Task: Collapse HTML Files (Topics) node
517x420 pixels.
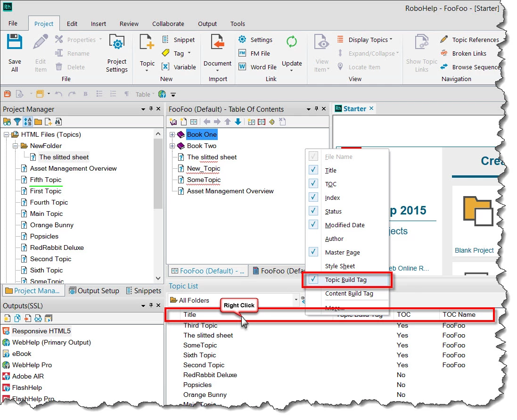Action: [x=6, y=134]
